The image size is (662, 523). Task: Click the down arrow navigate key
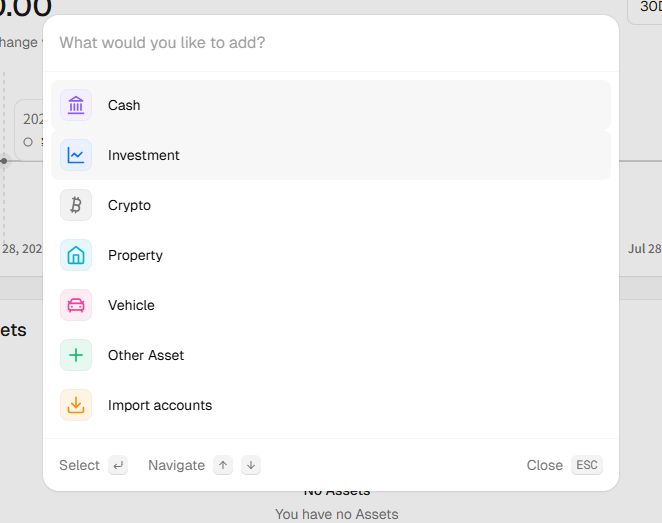251,465
